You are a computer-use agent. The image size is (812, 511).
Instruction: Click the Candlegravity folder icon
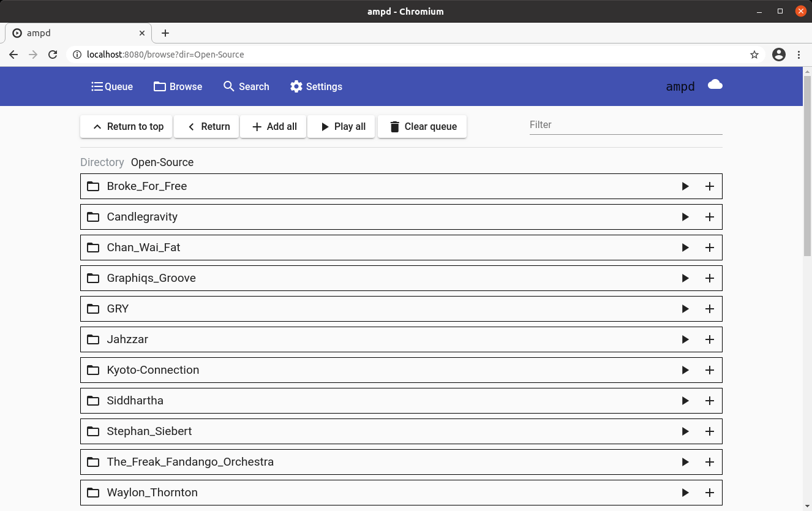93,217
